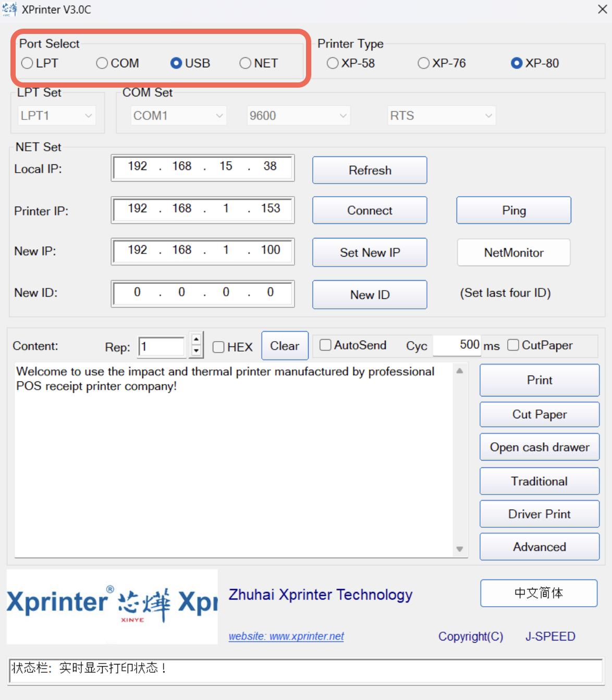This screenshot has height=700, width=612.
Task: Click the Open cash drawer button
Action: pos(539,447)
